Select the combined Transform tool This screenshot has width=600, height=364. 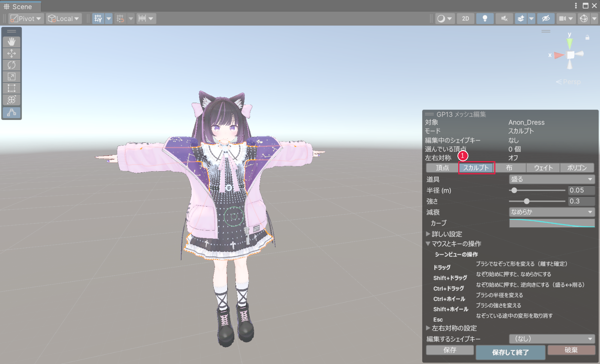[x=12, y=100]
